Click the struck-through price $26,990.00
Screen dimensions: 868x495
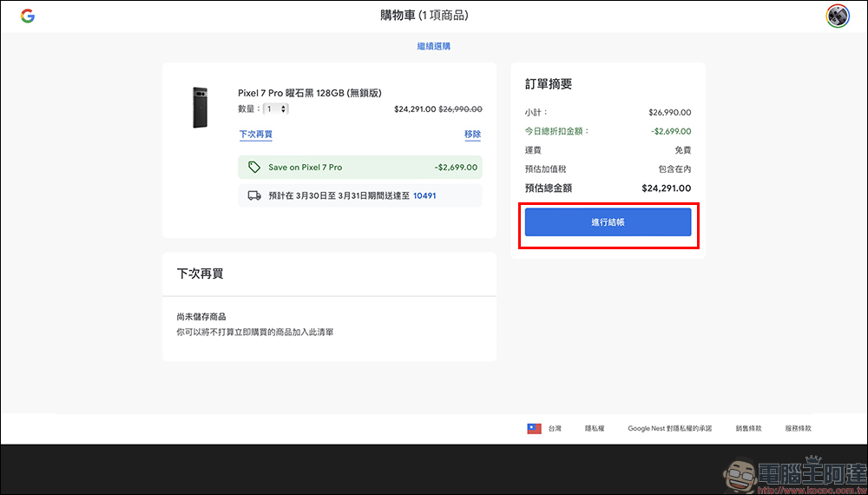tap(461, 109)
